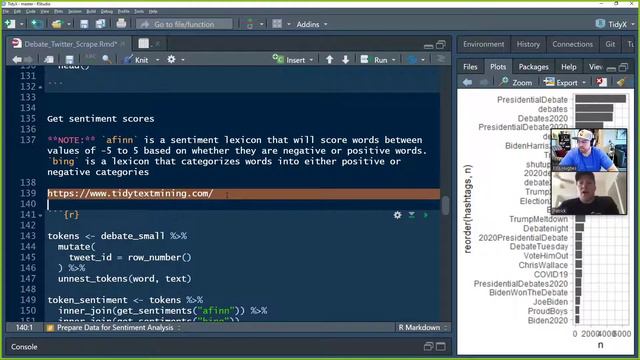The width and height of the screenshot is (640, 360).
Task: Switch to the Packages tab
Action: (x=533, y=67)
